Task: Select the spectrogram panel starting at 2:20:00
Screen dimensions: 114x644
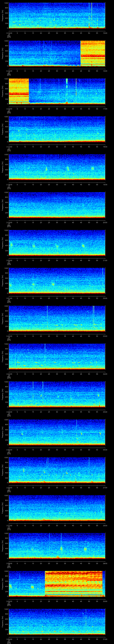Action: (57, 243)
